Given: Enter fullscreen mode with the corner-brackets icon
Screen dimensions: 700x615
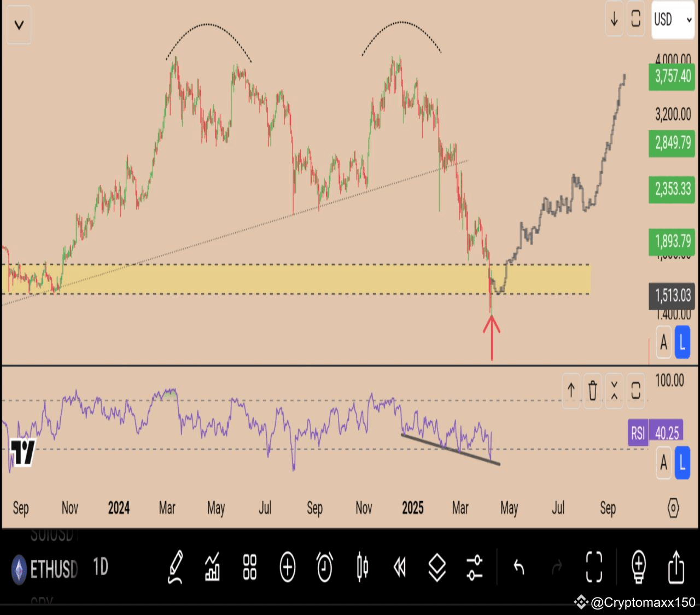Looking at the screenshot, I should point(594,567).
